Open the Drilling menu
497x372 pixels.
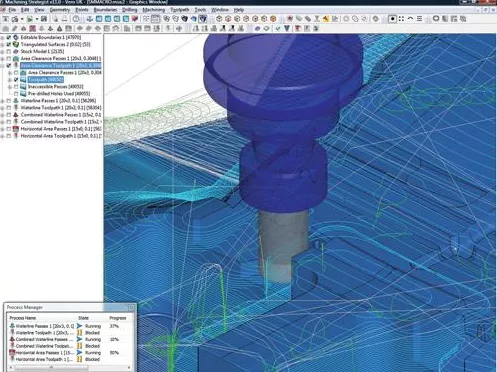tap(130, 10)
